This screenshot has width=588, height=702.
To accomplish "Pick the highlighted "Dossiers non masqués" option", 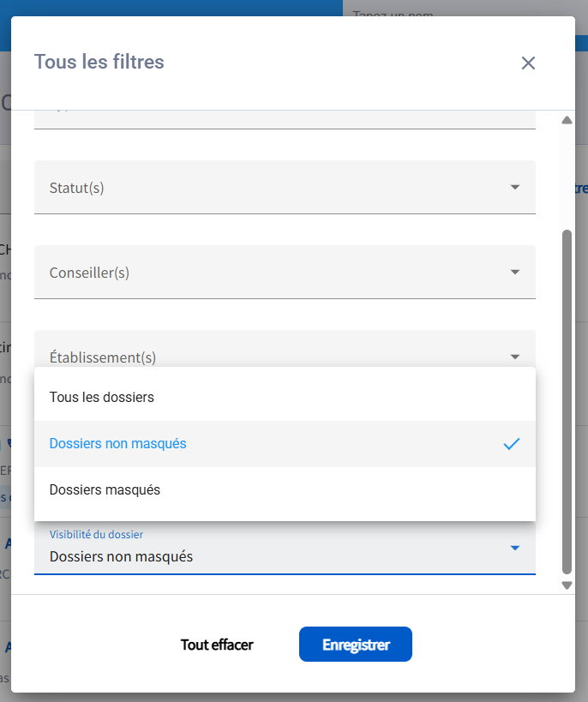I will 118,444.
